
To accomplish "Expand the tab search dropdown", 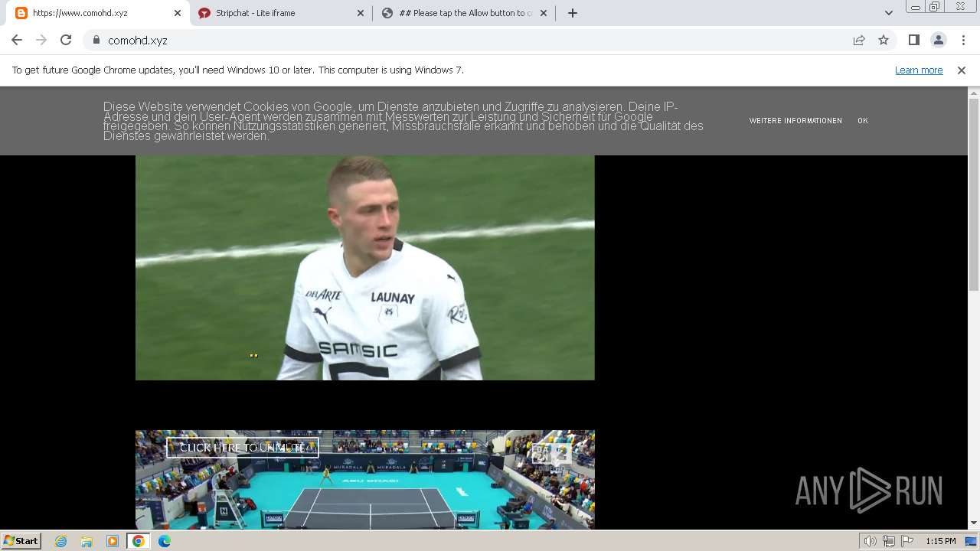I will pos(888,13).
